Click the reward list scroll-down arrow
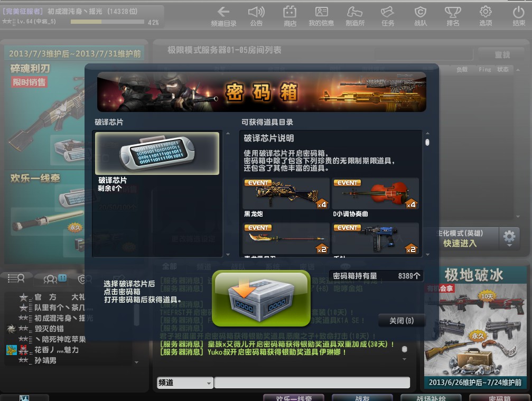Image resolution: width=532 pixels, height=401 pixels. [427, 254]
